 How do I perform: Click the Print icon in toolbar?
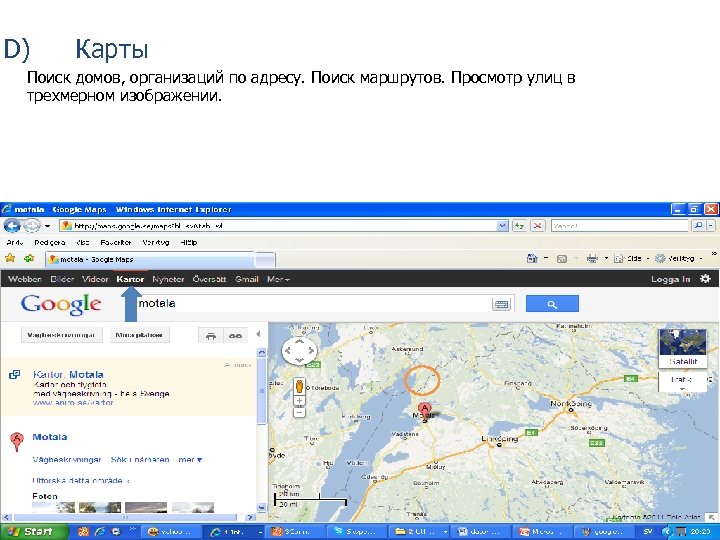(592, 259)
